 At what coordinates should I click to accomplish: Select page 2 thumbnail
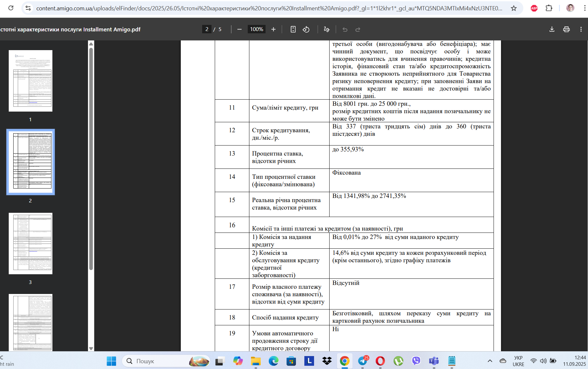click(30, 162)
